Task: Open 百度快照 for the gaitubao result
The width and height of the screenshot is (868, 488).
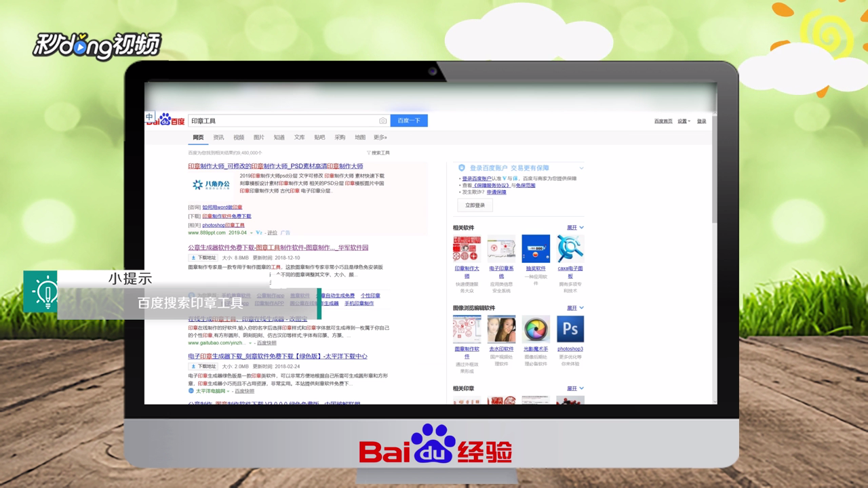Action: click(x=267, y=343)
